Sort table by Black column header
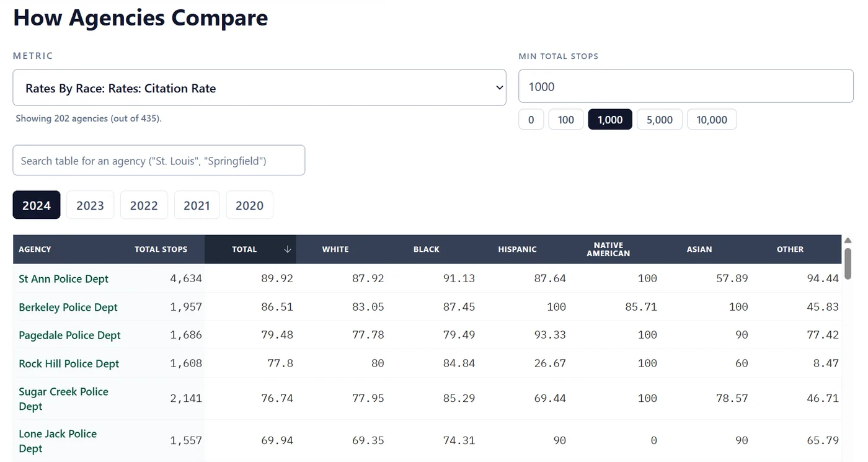Viewport: 868px width, 462px height. click(x=426, y=249)
